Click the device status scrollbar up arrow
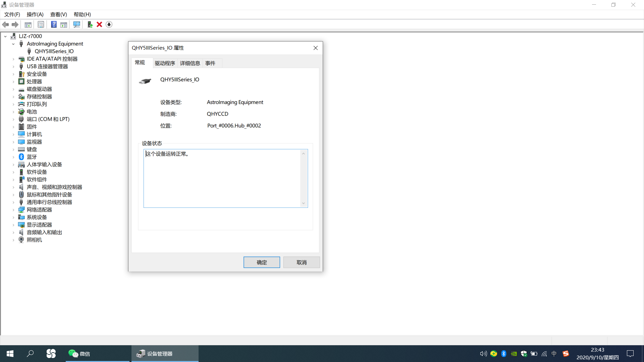This screenshot has width=644, height=362. (x=304, y=154)
